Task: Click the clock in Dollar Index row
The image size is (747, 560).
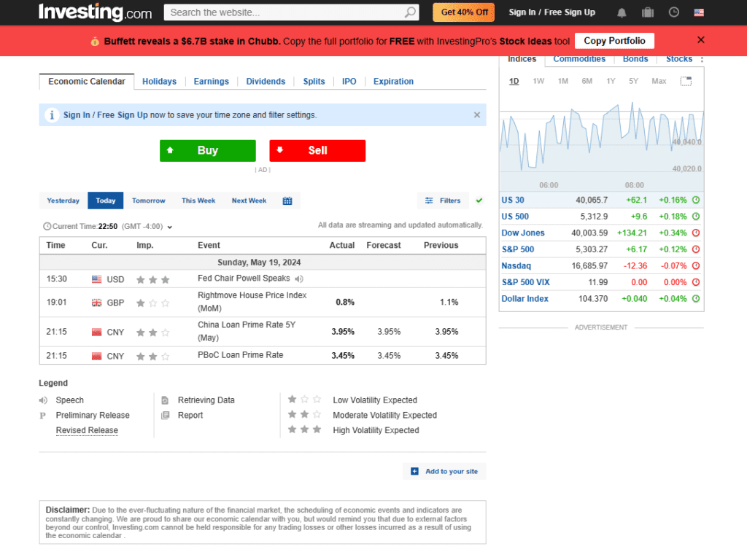Action: point(695,298)
